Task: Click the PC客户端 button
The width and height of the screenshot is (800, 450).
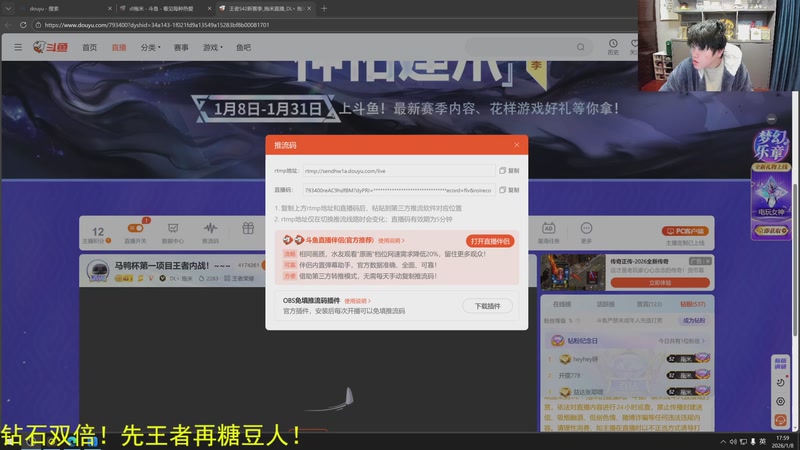Action: (x=685, y=231)
